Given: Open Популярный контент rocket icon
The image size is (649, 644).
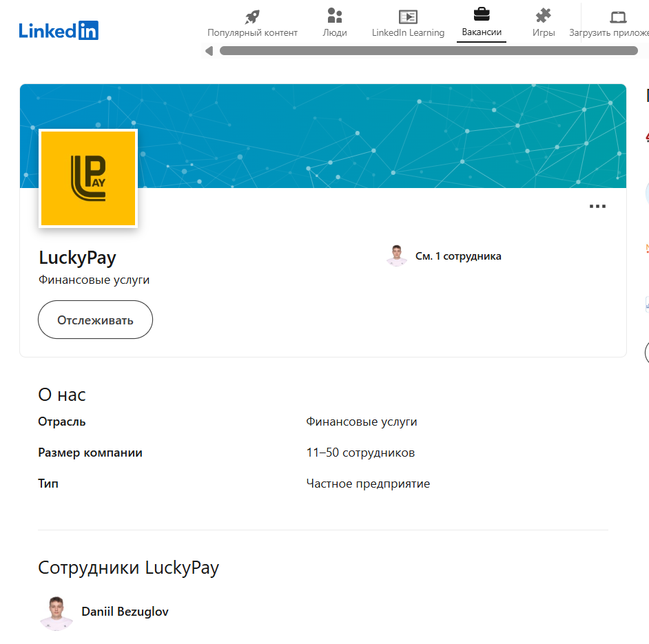Looking at the screenshot, I should tap(252, 17).
